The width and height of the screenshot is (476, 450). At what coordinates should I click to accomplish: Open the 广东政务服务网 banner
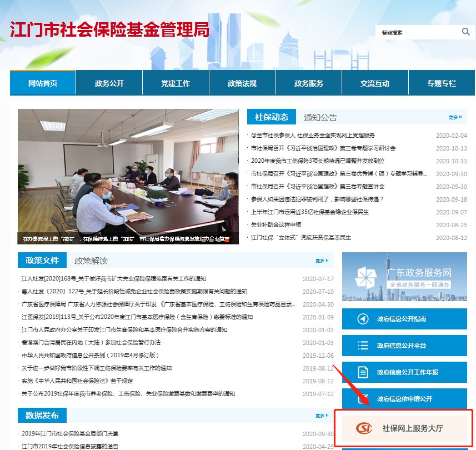point(404,277)
